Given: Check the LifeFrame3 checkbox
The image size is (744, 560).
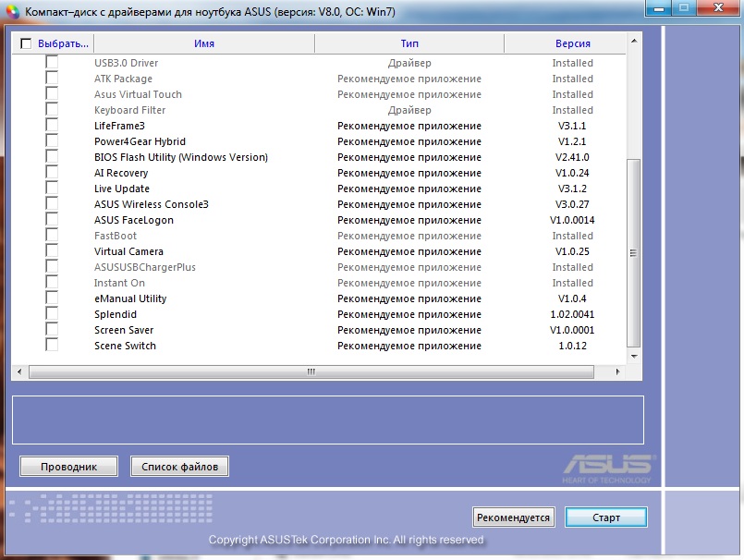Looking at the screenshot, I should pos(52,126).
